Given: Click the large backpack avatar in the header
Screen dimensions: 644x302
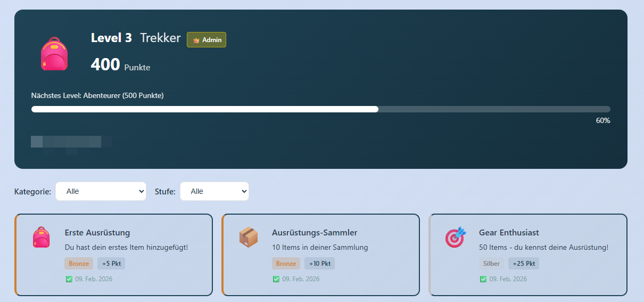Looking at the screenshot, I should (x=54, y=54).
